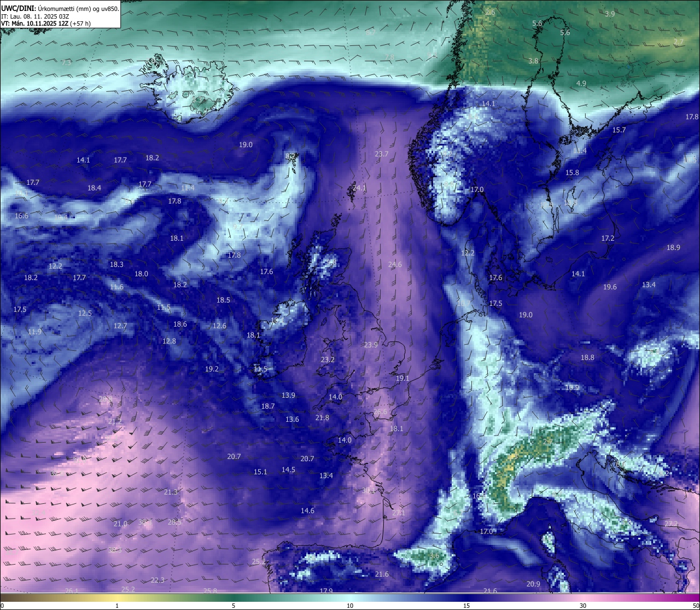Click the map value 22.3

(157, 580)
